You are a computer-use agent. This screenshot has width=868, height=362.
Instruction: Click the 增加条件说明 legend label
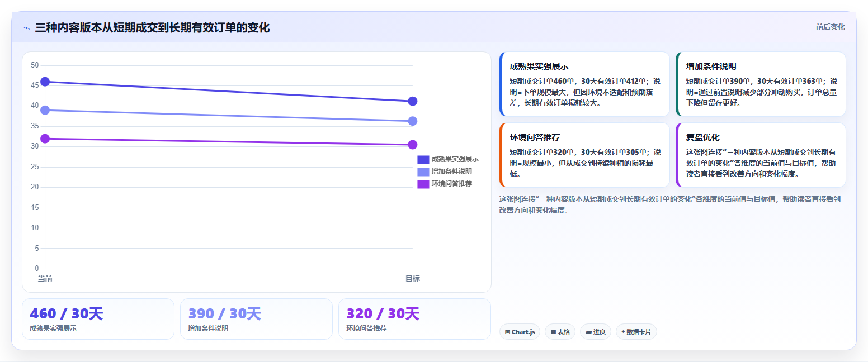click(451, 172)
